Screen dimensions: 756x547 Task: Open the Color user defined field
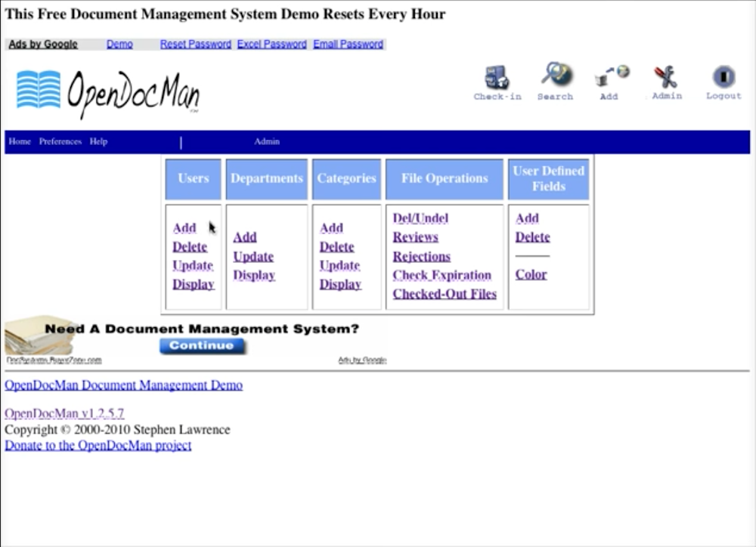[531, 275]
